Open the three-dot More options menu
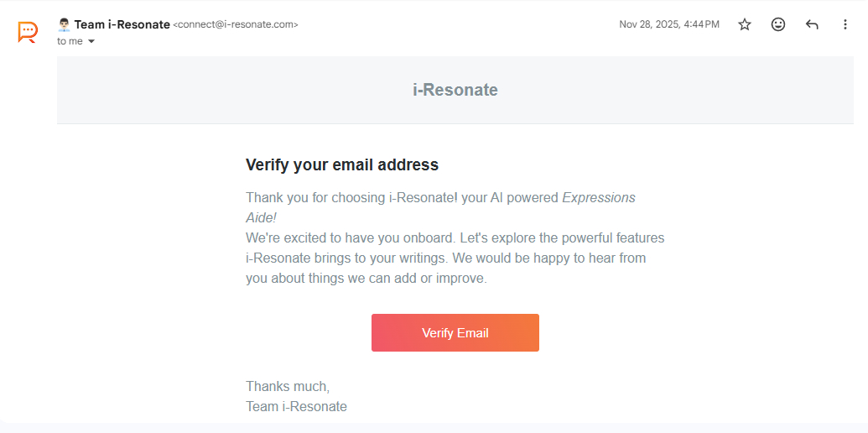Viewport: 868px width, 433px height. coord(845,24)
